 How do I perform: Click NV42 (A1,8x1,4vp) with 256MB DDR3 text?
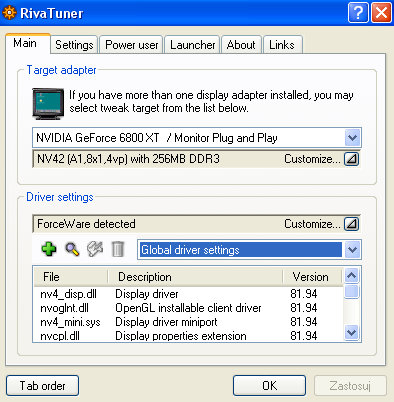pyautogui.click(x=128, y=159)
